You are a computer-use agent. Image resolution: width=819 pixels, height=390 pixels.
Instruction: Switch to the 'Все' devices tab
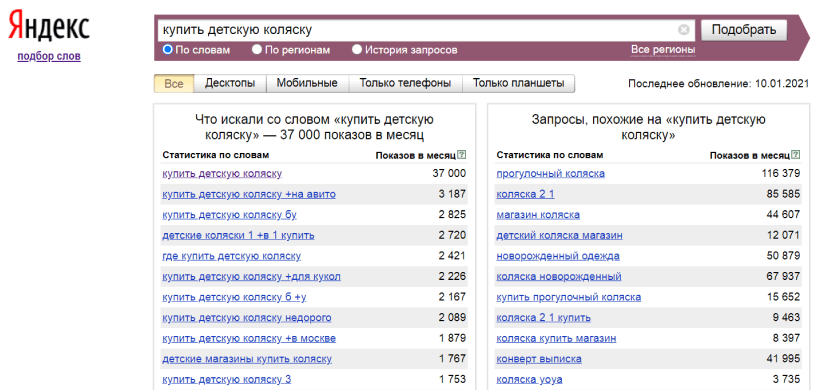tap(174, 84)
